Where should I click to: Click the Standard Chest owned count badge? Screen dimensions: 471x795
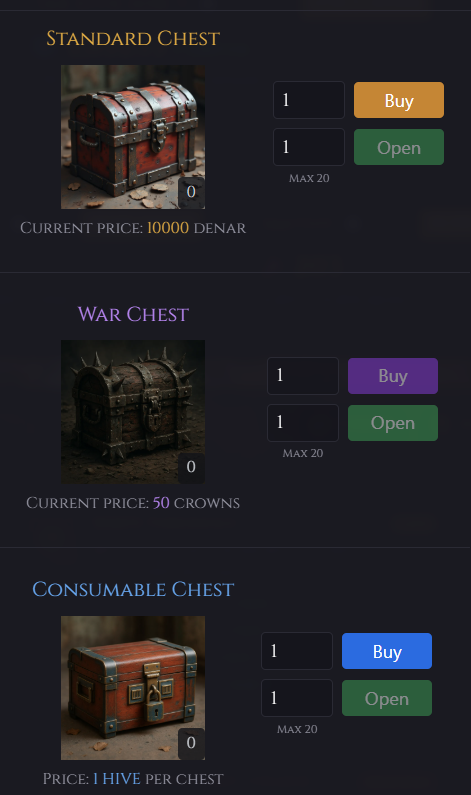pos(191,192)
